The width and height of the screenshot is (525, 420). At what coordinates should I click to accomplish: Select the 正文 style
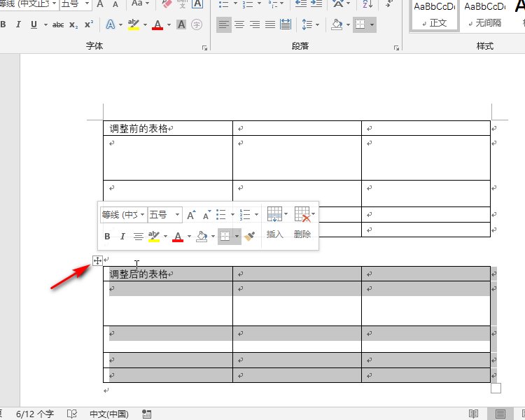coord(434,15)
